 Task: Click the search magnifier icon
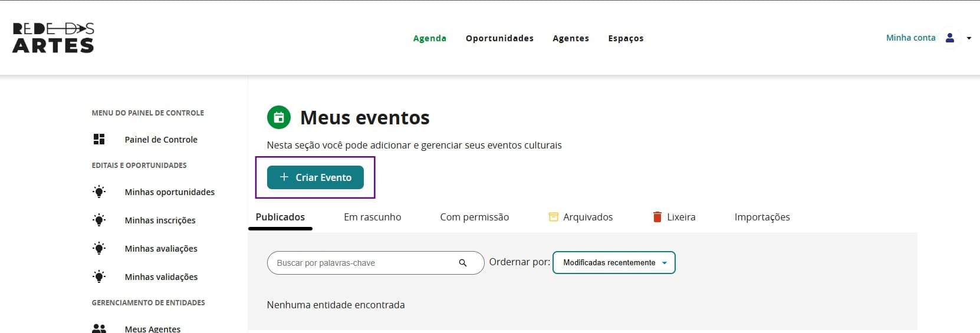pyautogui.click(x=463, y=263)
